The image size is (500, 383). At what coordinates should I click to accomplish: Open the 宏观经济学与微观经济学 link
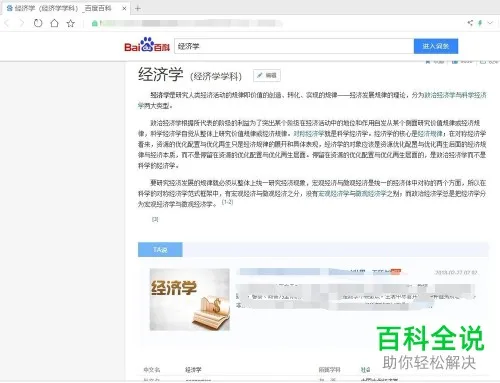353,193
